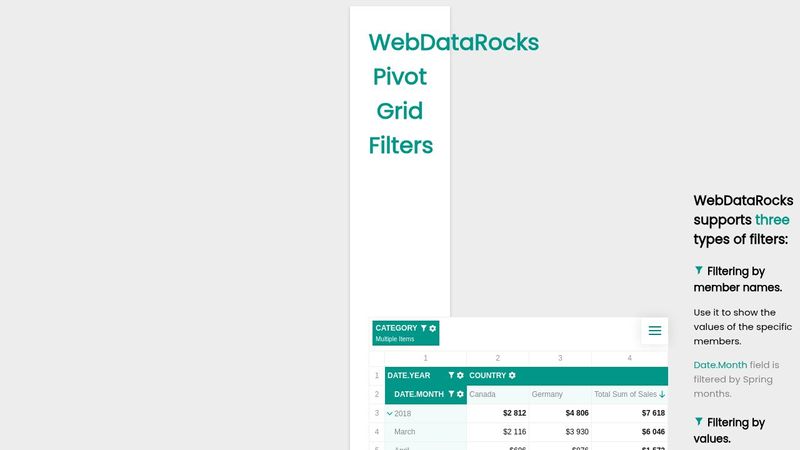Open CATEGORY field settings gear

pos(433,328)
